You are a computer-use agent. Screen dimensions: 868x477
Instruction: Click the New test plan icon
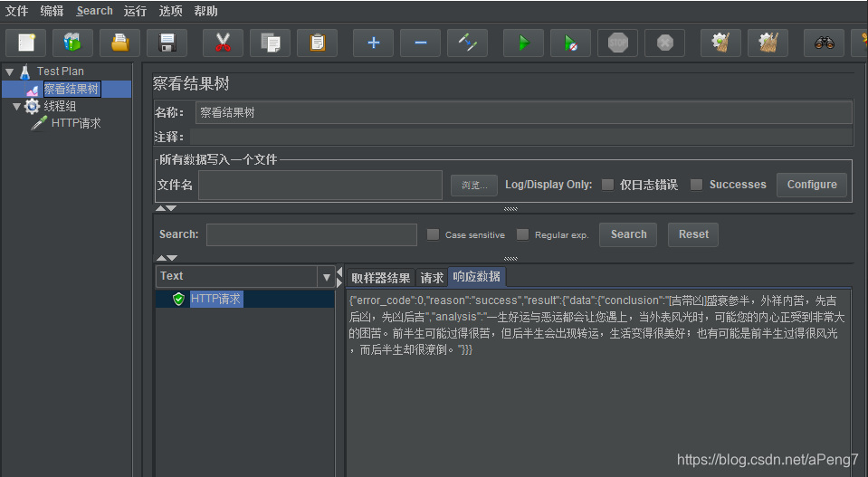tap(26, 43)
